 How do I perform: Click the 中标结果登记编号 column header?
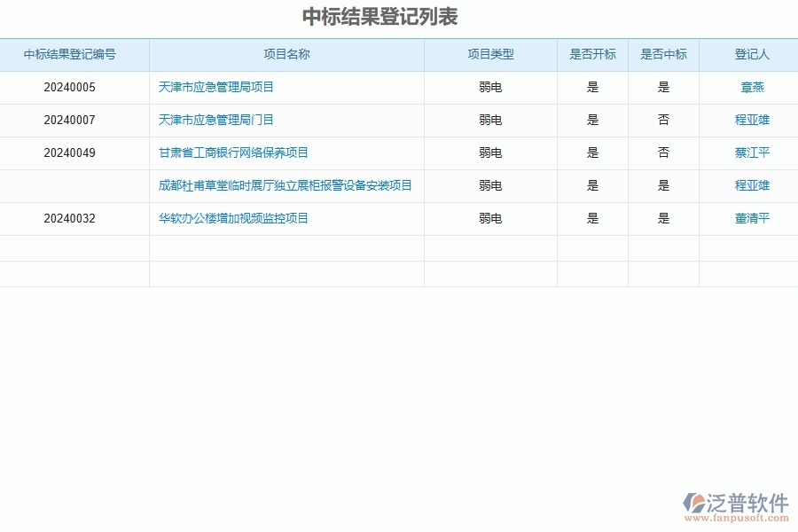click(x=74, y=54)
